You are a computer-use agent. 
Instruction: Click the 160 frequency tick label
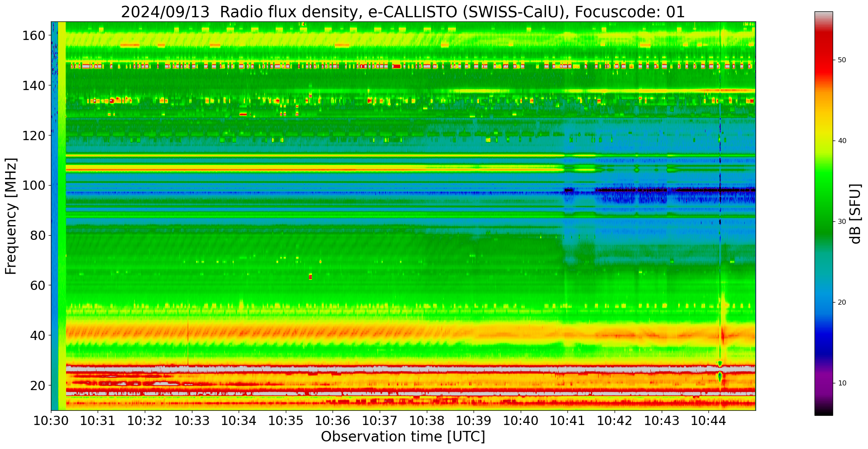click(x=34, y=36)
